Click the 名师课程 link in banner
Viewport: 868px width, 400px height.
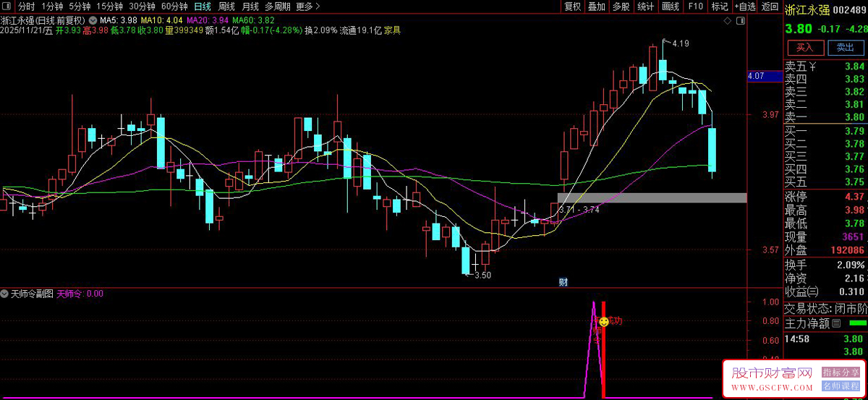click(x=841, y=386)
